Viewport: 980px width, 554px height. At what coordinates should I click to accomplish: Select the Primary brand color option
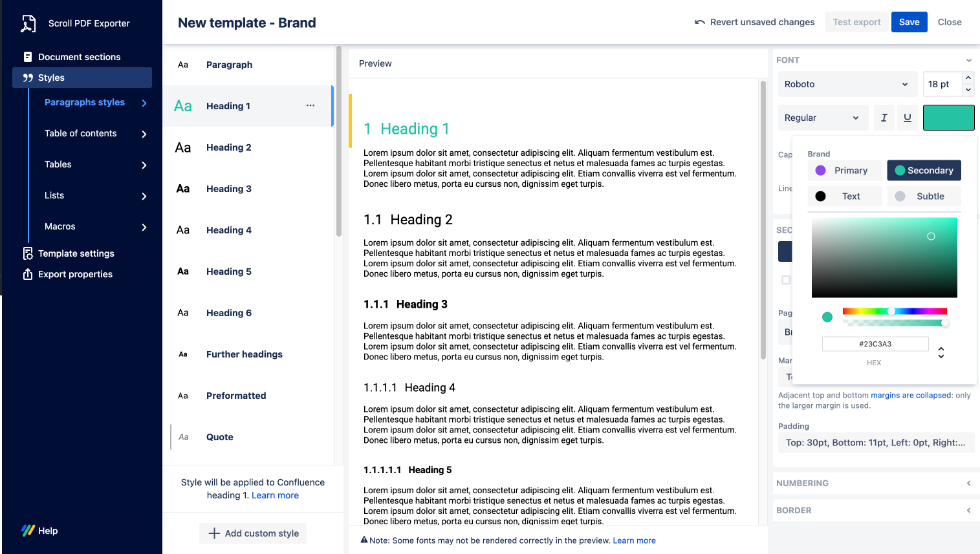point(844,171)
